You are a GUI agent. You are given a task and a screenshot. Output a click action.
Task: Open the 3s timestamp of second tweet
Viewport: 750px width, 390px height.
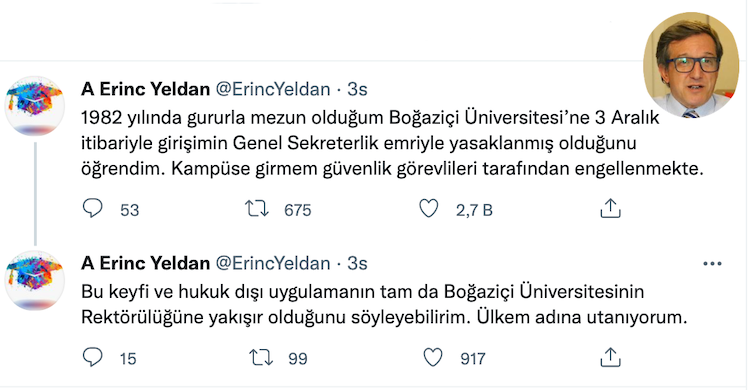(357, 263)
